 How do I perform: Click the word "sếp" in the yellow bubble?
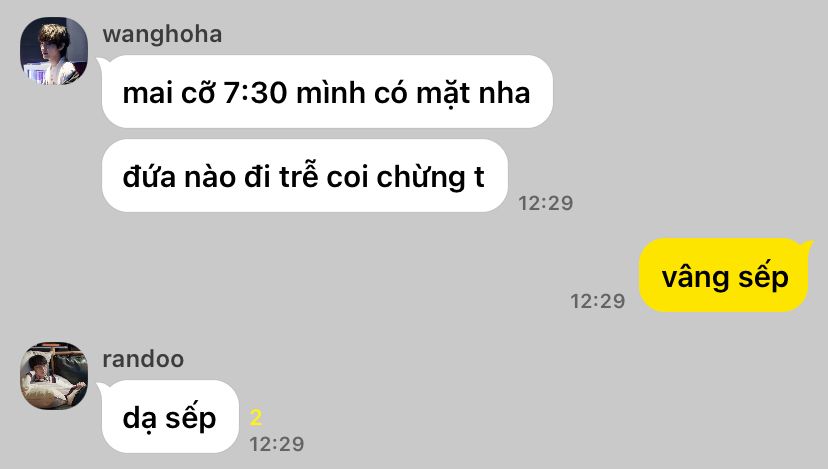(x=763, y=277)
